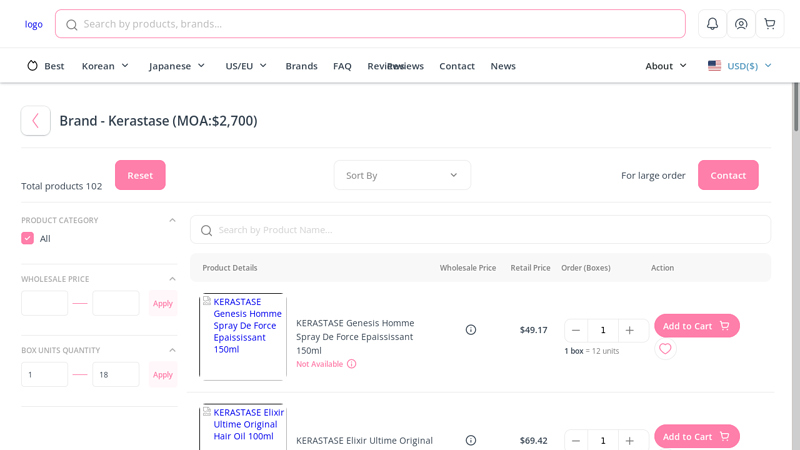This screenshot has height=450, width=800.
Task: Open the shopping cart icon in header
Action: click(x=769, y=24)
